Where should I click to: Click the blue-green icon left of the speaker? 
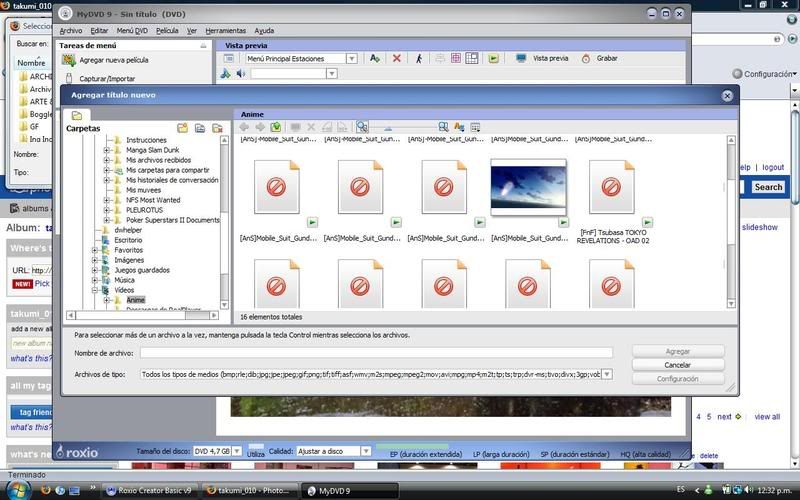(225, 74)
